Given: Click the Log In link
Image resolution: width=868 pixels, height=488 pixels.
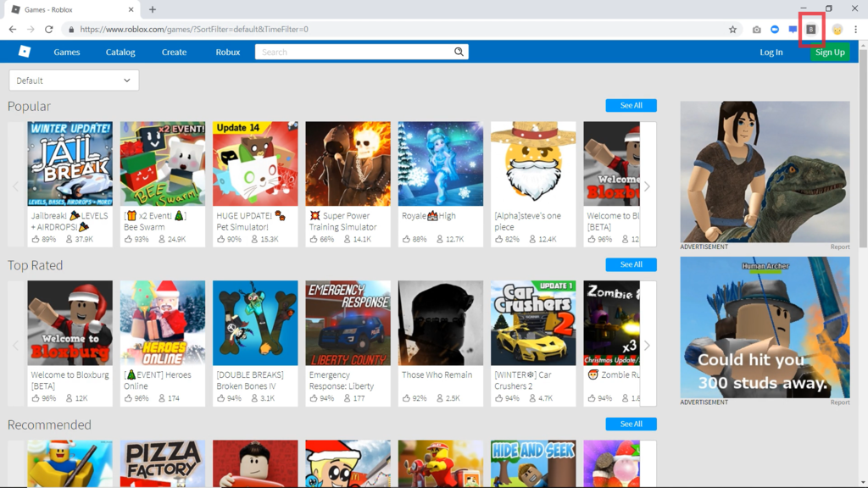Looking at the screenshot, I should click(x=771, y=52).
